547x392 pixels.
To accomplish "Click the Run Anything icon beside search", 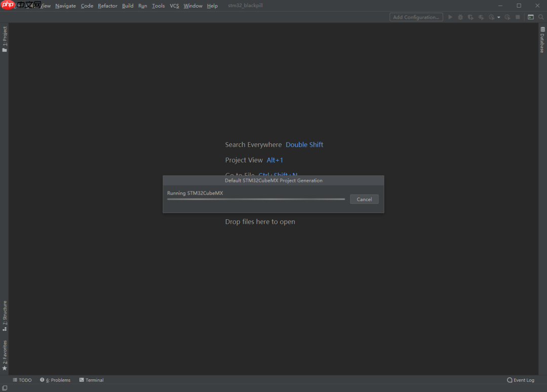I will point(531,17).
